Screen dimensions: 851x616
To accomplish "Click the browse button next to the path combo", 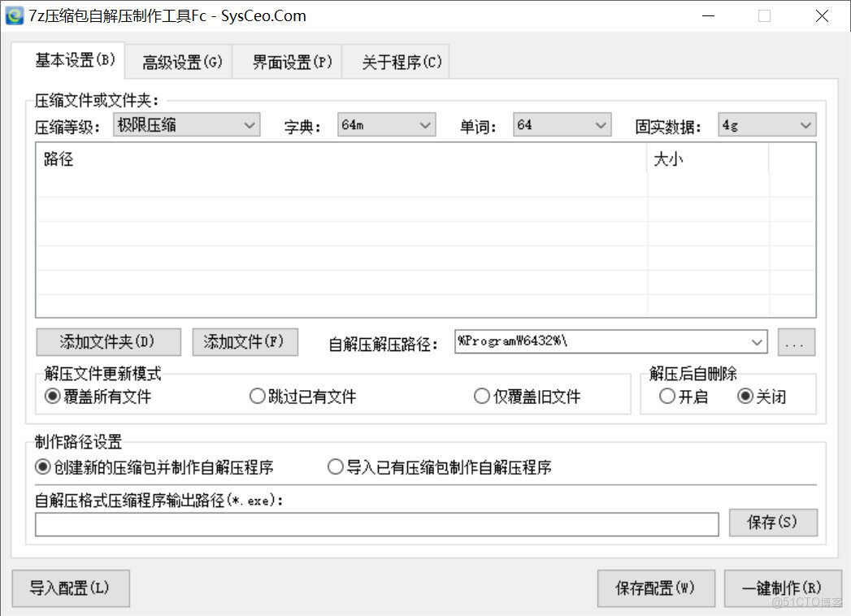I will [x=796, y=342].
